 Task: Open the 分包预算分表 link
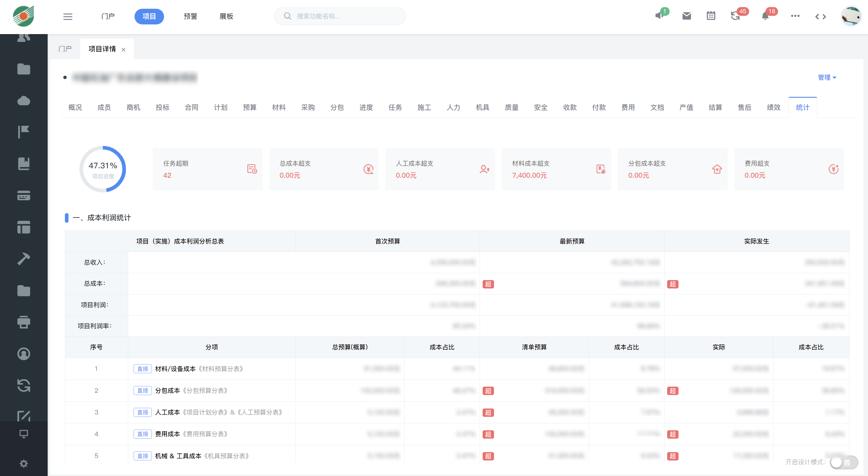coord(205,390)
